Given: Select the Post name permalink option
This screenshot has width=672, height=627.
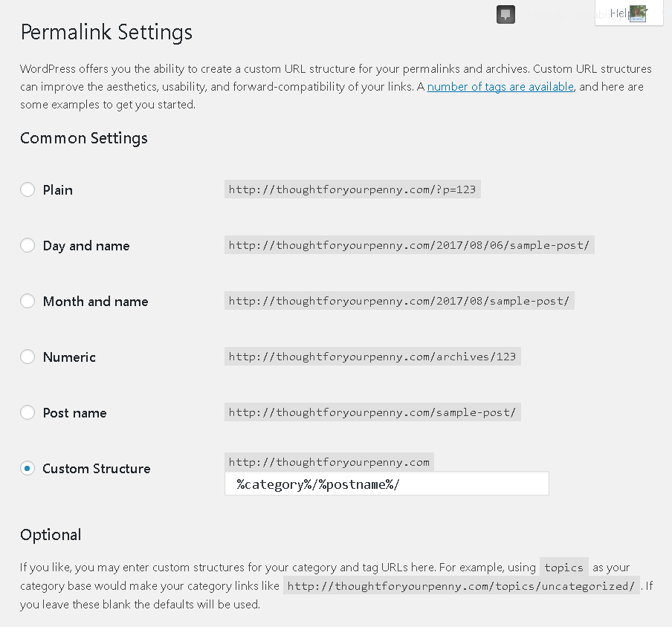Looking at the screenshot, I should 28,412.
